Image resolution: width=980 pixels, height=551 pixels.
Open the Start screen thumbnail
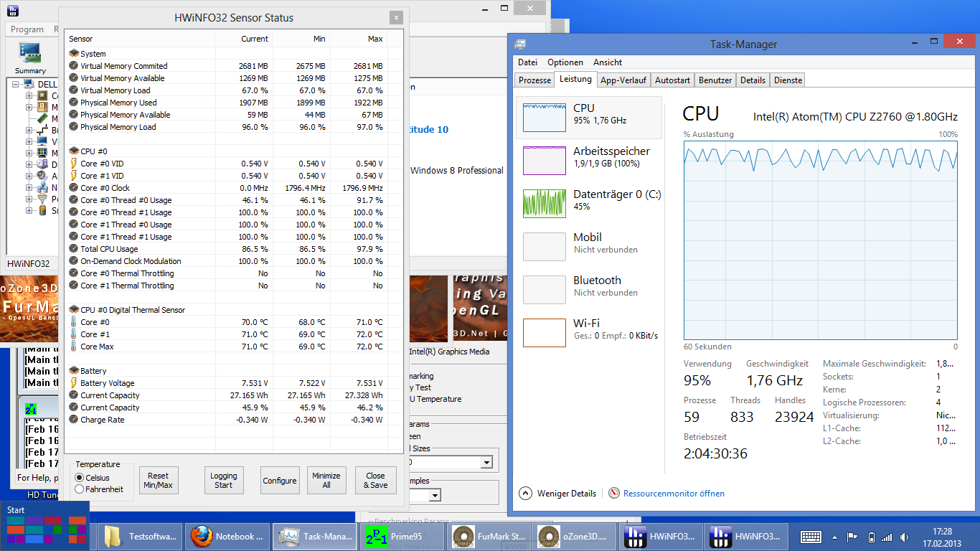coord(47,526)
